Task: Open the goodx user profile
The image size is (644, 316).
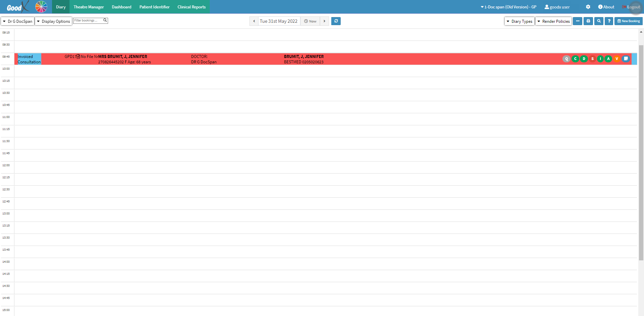Action: pyautogui.click(x=557, y=7)
